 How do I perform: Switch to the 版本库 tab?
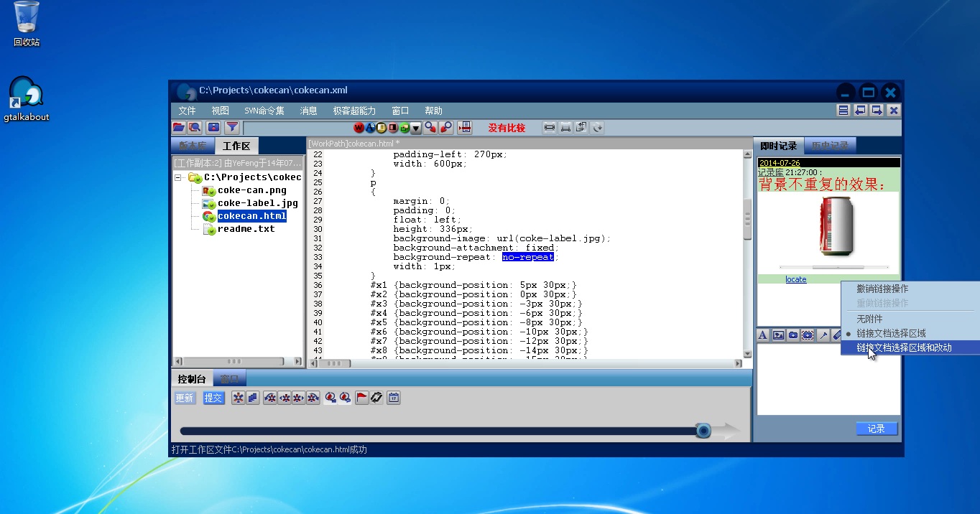pos(192,146)
